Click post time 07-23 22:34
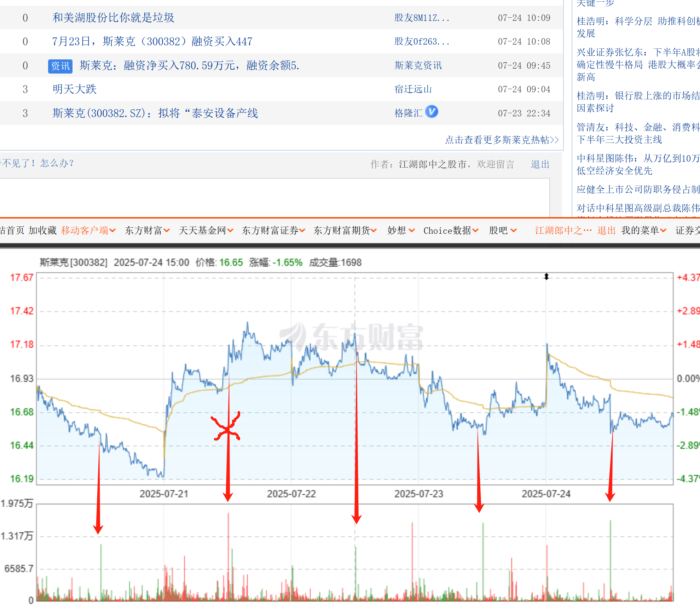The image size is (700, 611). click(524, 113)
